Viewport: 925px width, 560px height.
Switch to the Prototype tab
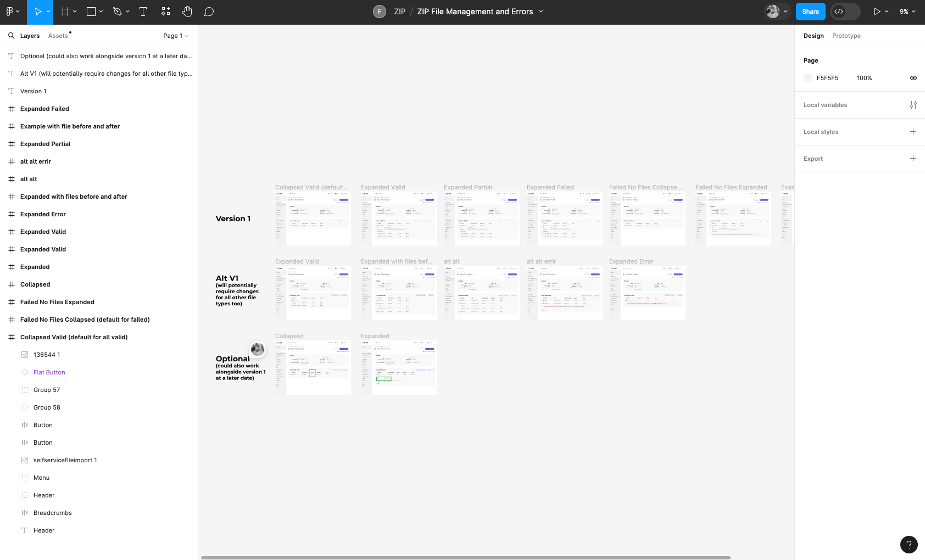(x=846, y=36)
